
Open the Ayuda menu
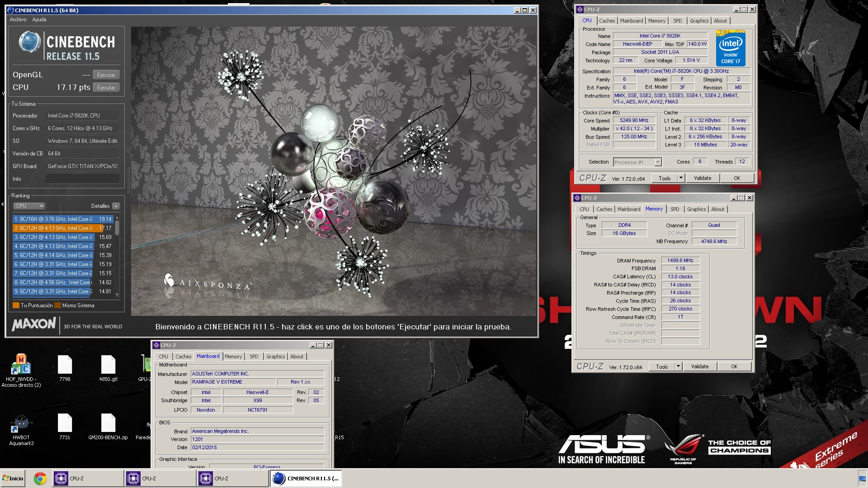[39, 19]
